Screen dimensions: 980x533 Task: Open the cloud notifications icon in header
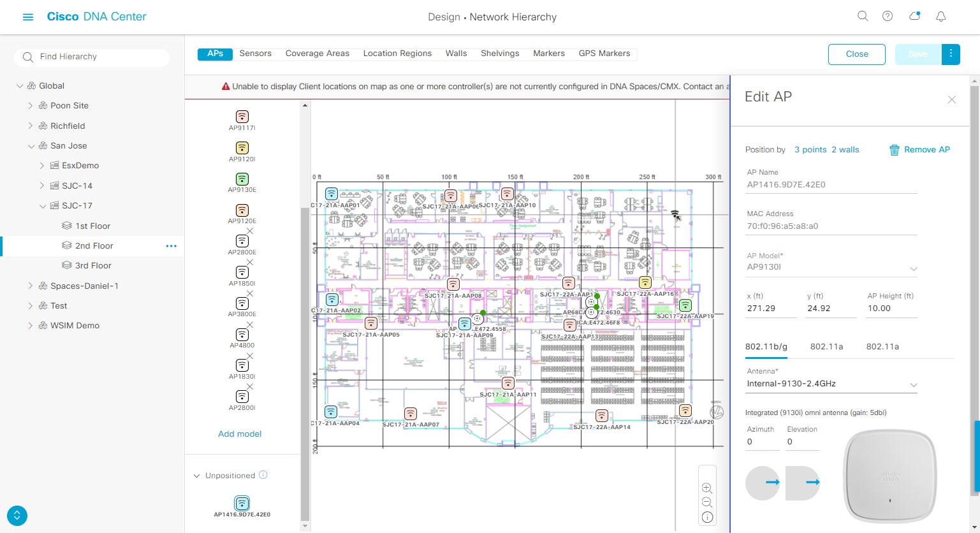914,17
